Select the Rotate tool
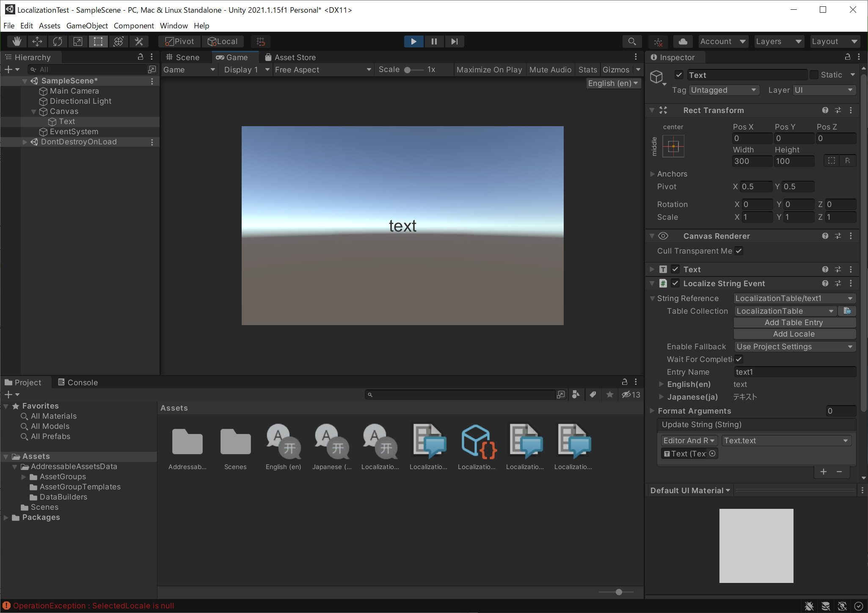 point(57,41)
